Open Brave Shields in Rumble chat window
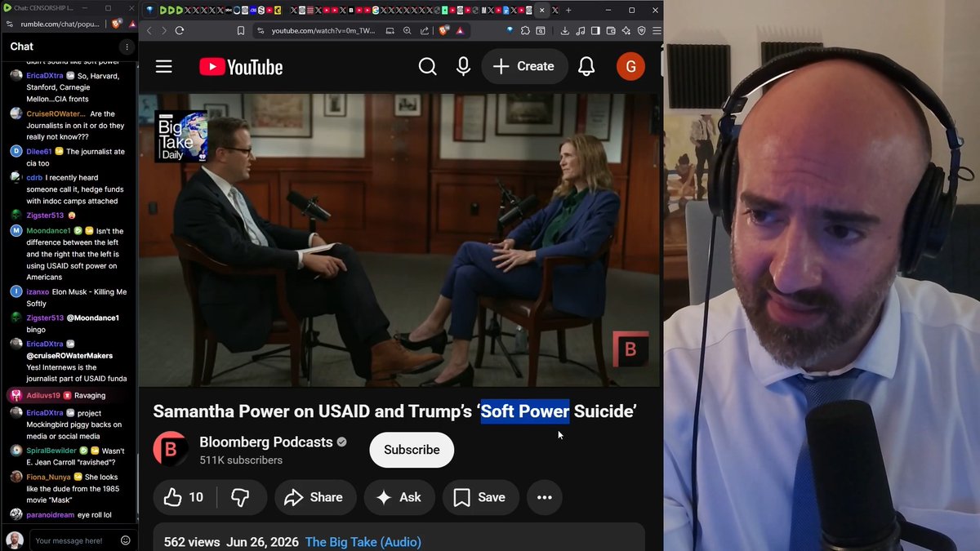 point(117,24)
